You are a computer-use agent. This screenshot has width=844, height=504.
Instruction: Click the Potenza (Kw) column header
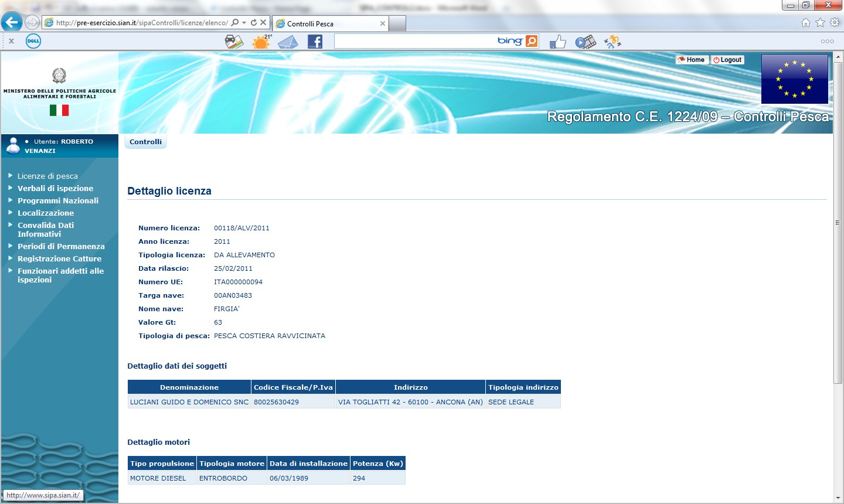pyautogui.click(x=377, y=464)
